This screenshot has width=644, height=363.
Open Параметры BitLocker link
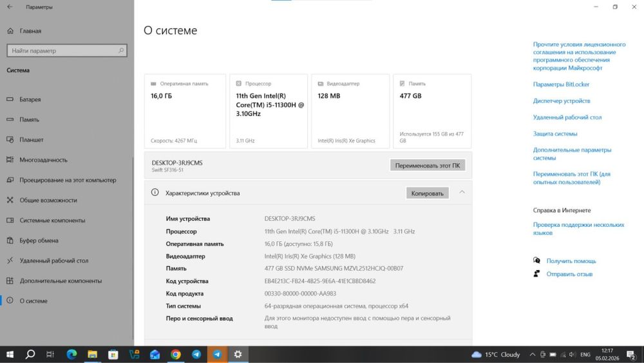pos(561,84)
